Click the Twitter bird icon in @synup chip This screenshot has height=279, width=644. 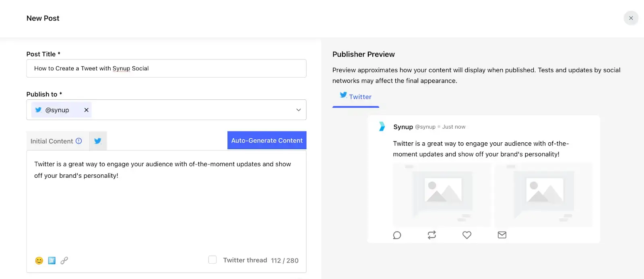pos(38,110)
